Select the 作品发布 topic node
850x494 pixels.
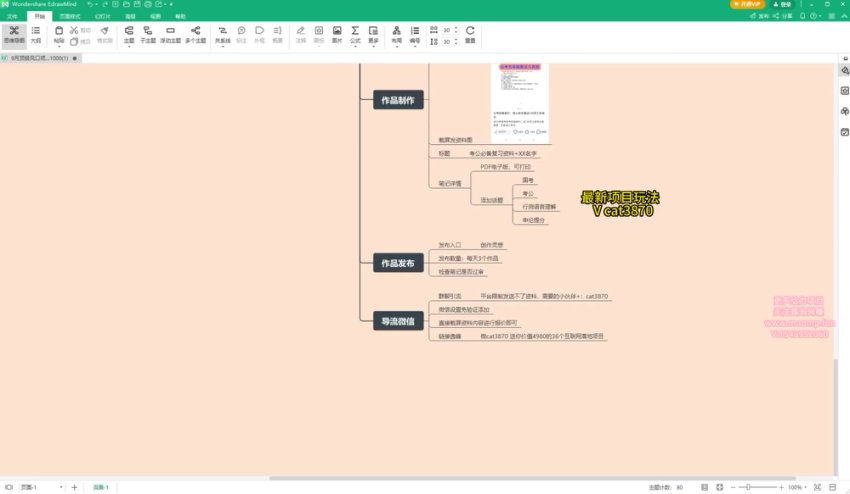(399, 263)
